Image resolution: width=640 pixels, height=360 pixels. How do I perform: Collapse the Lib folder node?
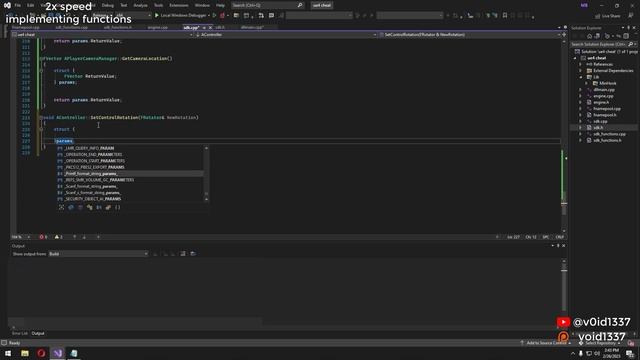pos(580,77)
